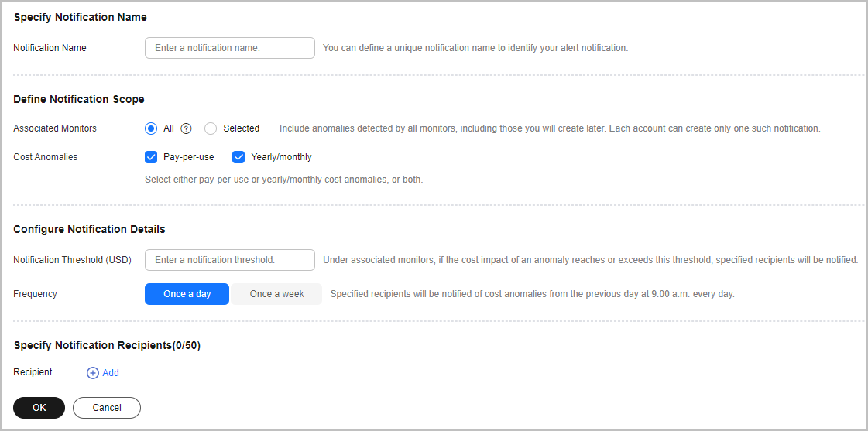Uncheck the Pay-per-use checkbox

coord(150,157)
